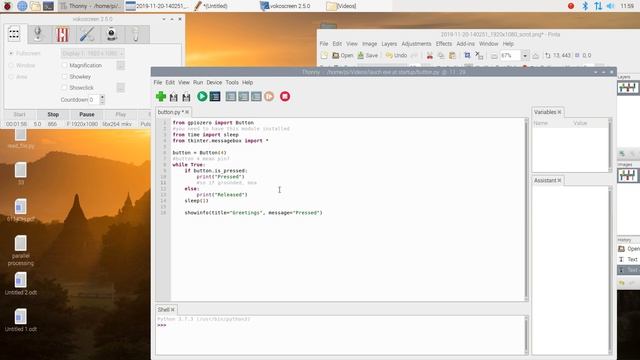Open the Thonny Tools menu
This screenshot has width=640, height=360.
[232, 82]
